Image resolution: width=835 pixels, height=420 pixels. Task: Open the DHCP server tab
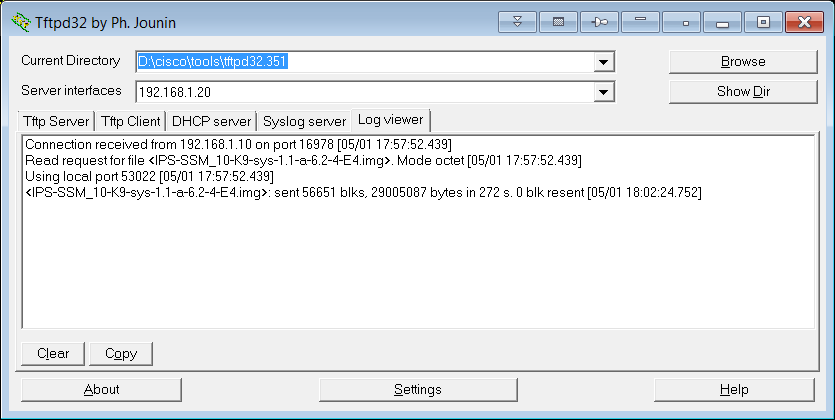(x=211, y=121)
